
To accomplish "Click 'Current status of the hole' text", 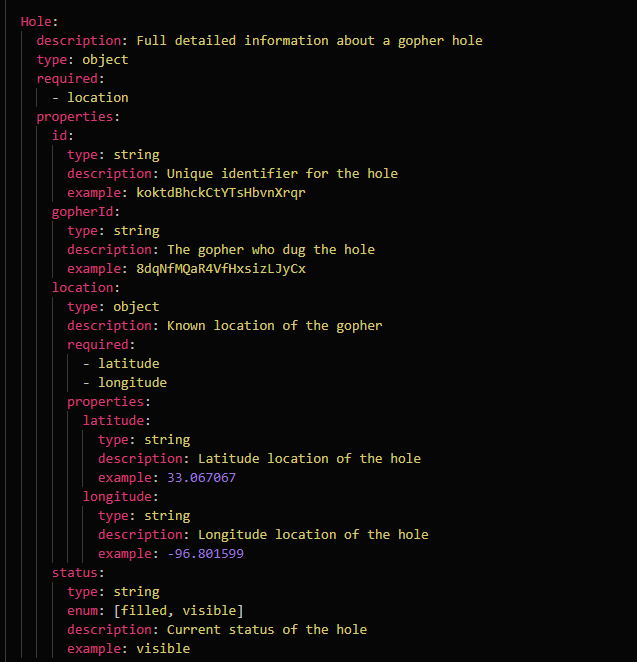I will tap(266, 629).
